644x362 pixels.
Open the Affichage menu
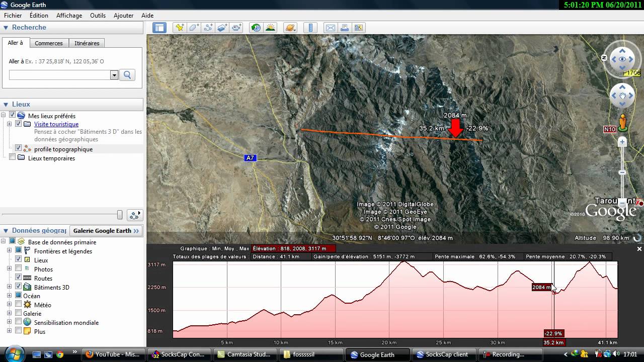(x=69, y=16)
